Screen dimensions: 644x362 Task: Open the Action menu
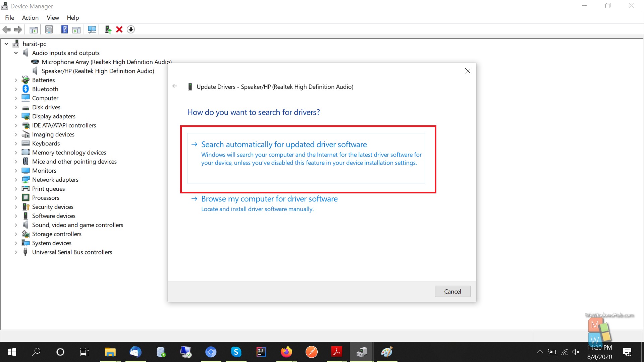[x=30, y=18]
